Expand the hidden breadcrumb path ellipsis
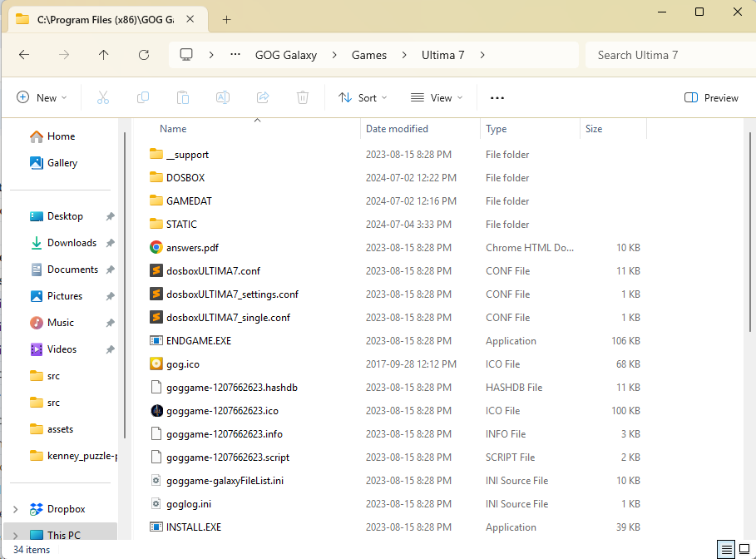 (235, 55)
